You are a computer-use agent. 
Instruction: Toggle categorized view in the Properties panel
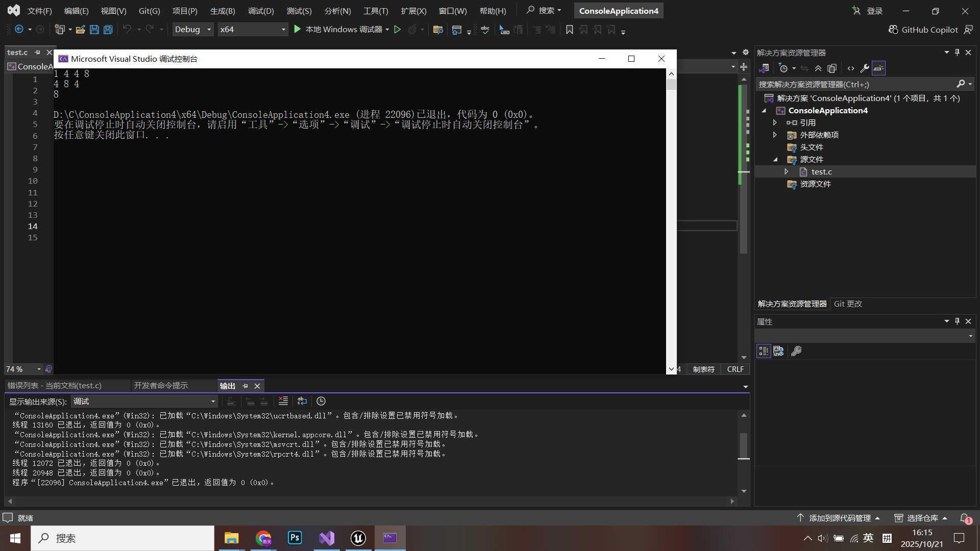click(764, 351)
